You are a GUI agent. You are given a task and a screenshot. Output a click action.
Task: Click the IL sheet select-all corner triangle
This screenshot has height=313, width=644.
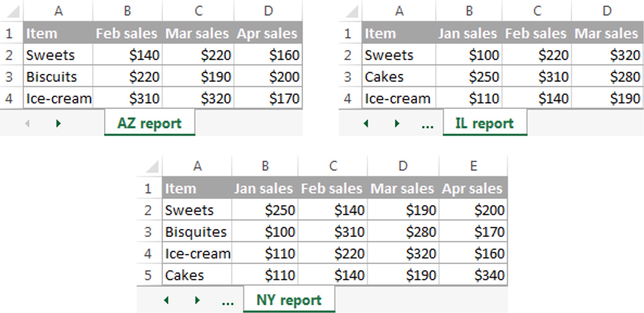pyautogui.click(x=352, y=12)
